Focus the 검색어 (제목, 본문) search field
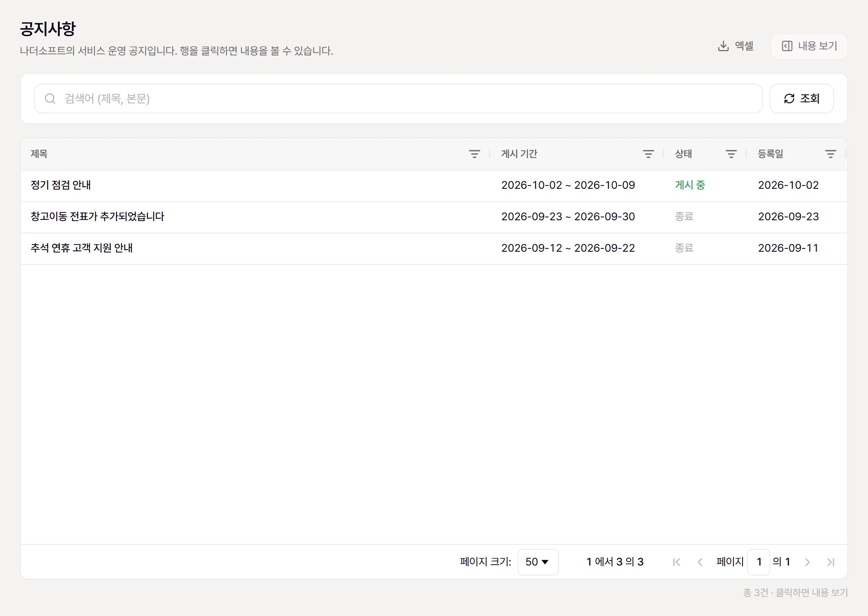This screenshot has width=868, height=616. (x=398, y=99)
